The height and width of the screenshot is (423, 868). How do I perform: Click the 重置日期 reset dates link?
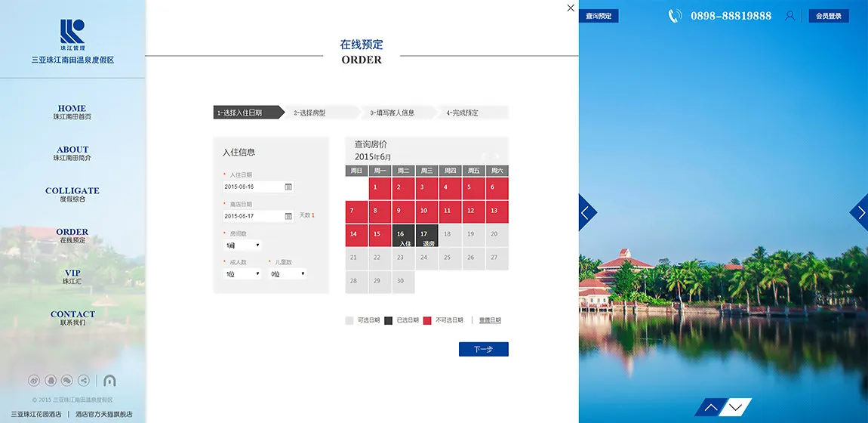point(490,320)
